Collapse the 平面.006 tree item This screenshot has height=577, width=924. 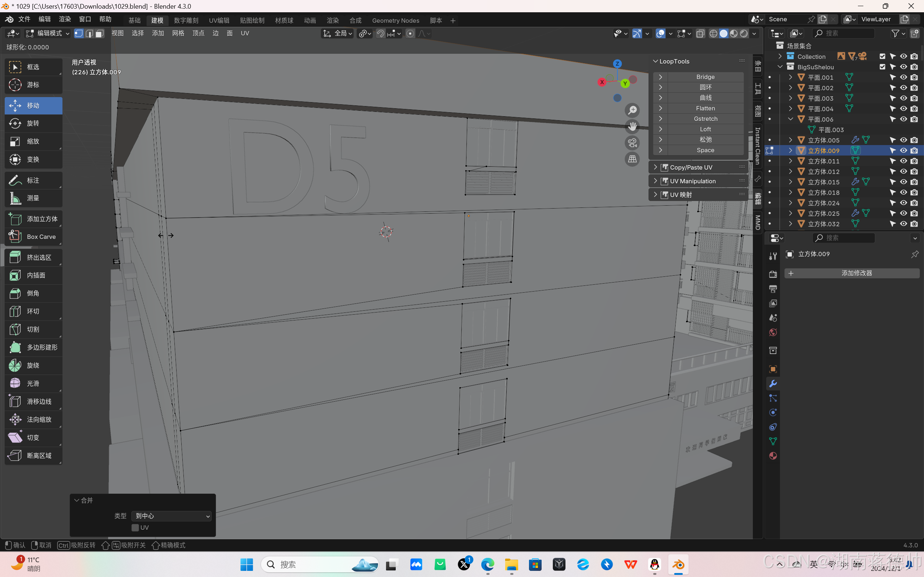pyautogui.click(x=790, y=119)
